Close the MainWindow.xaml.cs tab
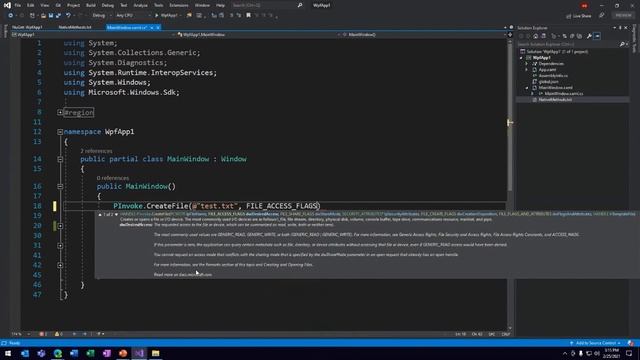 point(158,27)
